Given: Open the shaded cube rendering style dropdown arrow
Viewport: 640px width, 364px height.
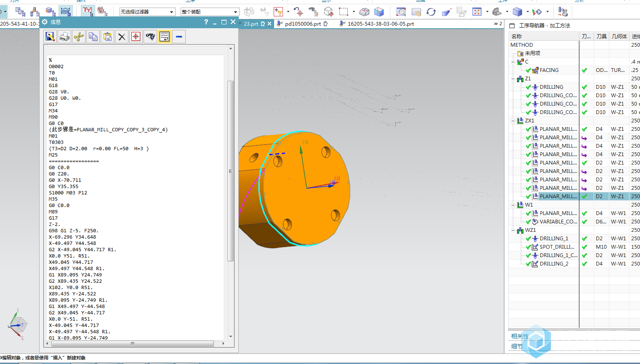Looking at the screenshot, I should pos(528,12).
